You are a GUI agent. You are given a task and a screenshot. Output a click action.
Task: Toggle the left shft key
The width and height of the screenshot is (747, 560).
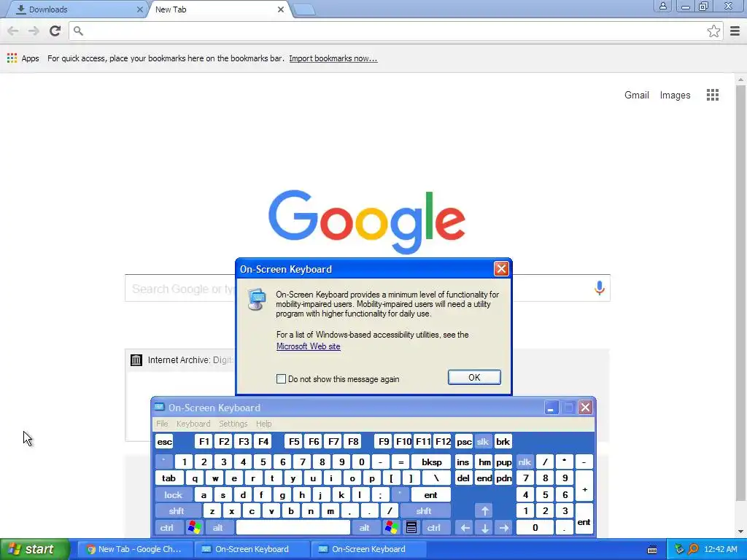(x=177, y=511)
